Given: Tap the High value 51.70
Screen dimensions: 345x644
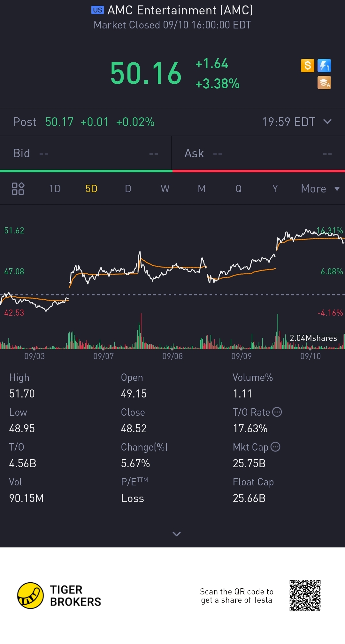Looking at the screenshot, I should pyautogui.click(x=22, y=394).
